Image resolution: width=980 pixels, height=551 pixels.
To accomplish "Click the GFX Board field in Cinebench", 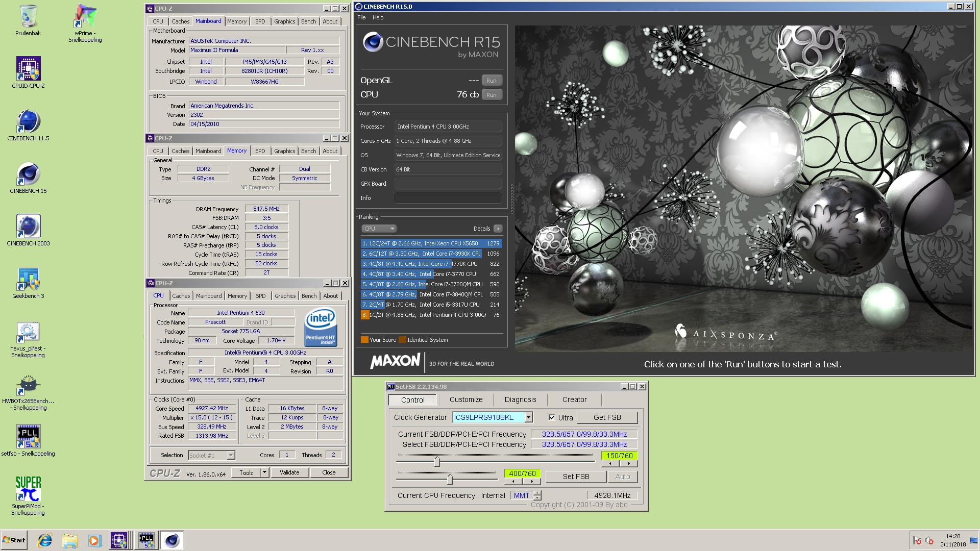I will (448, 184).
